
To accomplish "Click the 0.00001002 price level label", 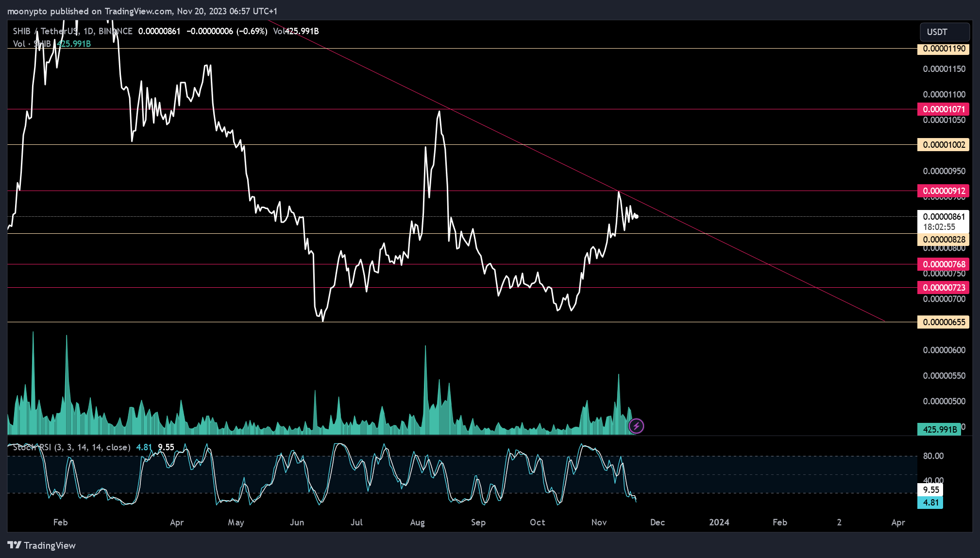I will click(x=943, y=145).
